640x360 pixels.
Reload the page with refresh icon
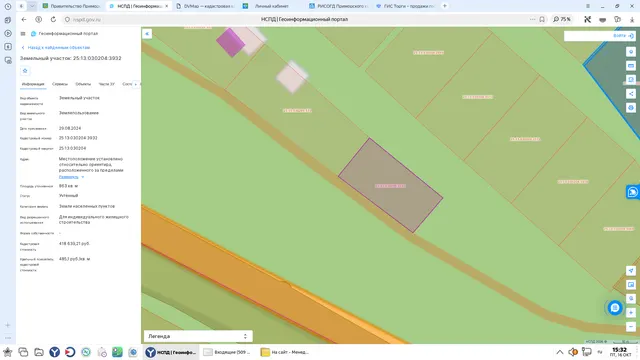coord(53,19)
